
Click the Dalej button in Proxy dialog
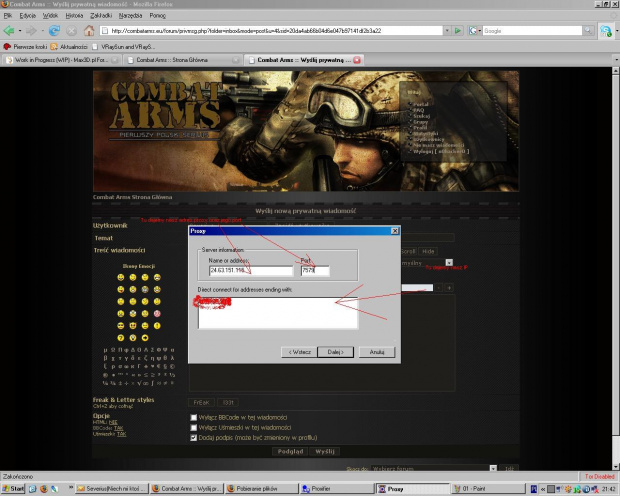(336, 352)
